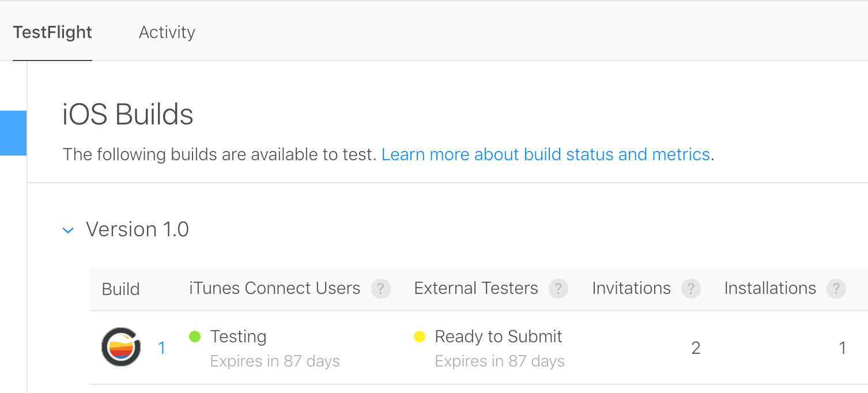Switch to the Activity tab
This screenshot has height=393, width=868.
[167, 32]
